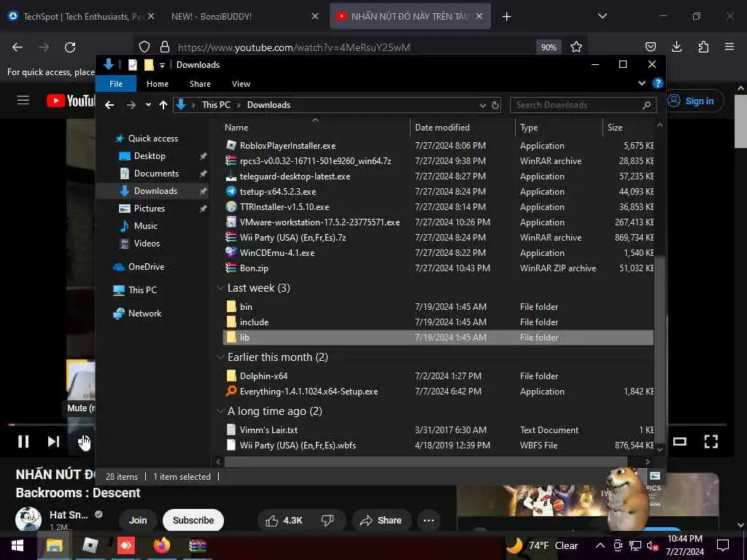Like the YouTube video

(x=284, y=521)
